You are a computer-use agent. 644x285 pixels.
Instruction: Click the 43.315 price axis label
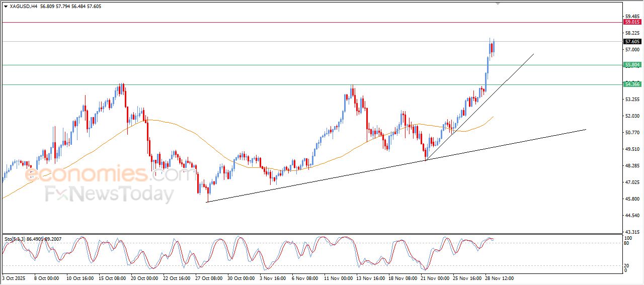pyautogui.click(x=631, y=232)
